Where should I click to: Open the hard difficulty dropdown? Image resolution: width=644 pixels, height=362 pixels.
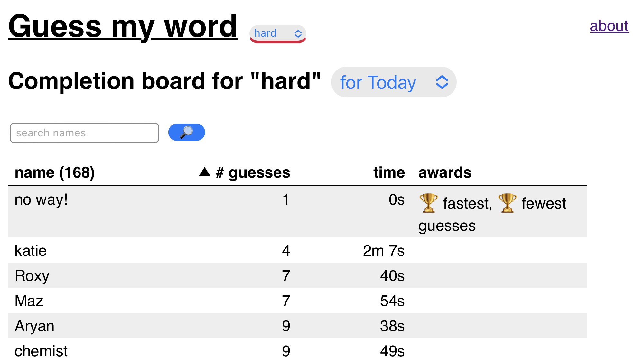click(277, 33)
